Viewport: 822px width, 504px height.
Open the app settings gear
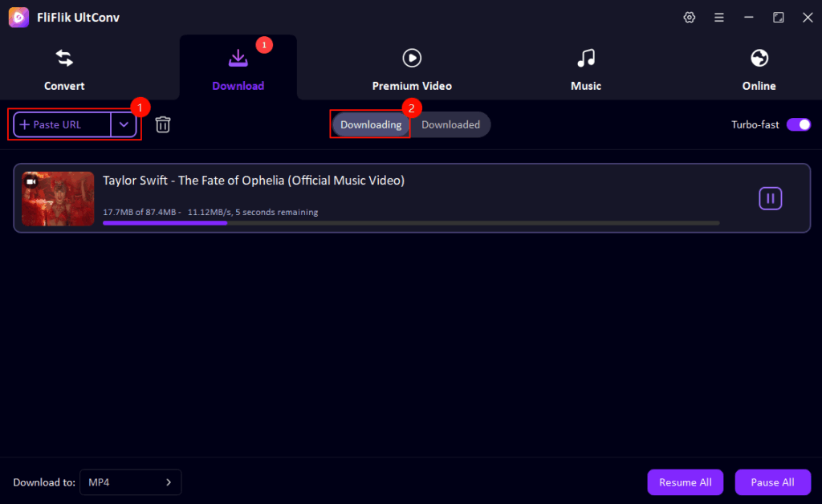tap(689, 17)
